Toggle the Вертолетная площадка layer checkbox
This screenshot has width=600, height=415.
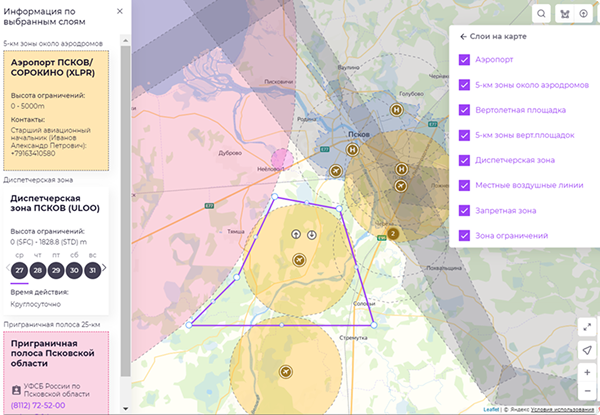coord(464,110)
